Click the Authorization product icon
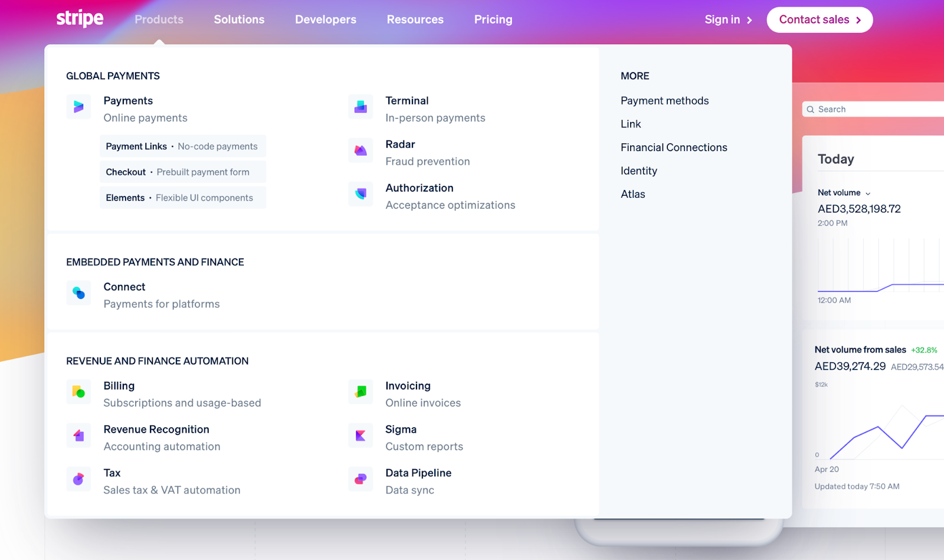The image size is (944, 560). pyautogui.click(x=360, y=194)
